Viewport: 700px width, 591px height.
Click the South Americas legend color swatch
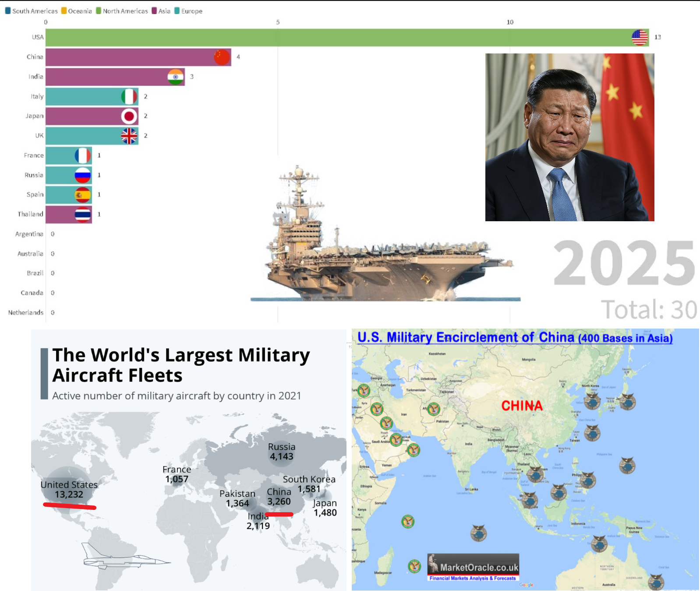coord(8,11)
